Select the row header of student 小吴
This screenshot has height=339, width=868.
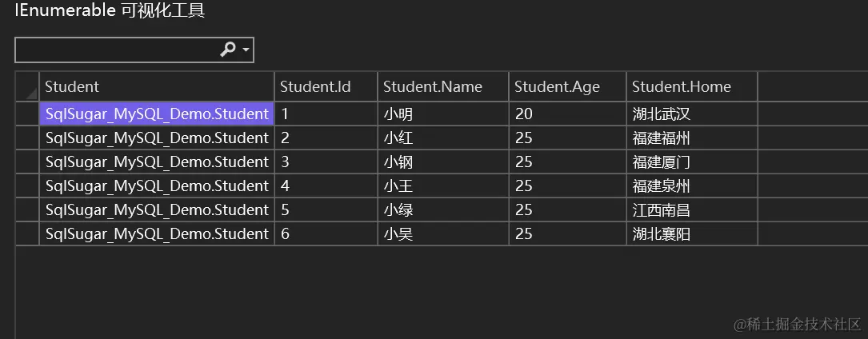pyautogui.click(x=27, y=234)
